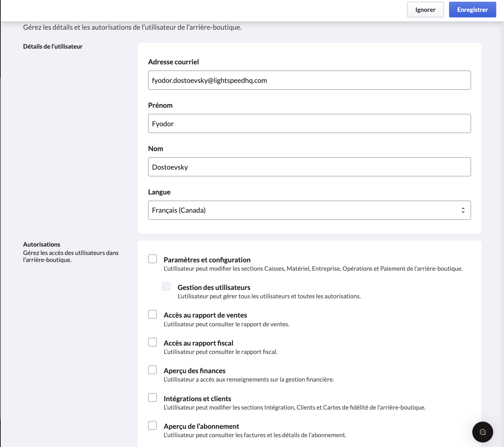Click Accès au rapport de ventes label
Screen dimensions: 504x447
[205, 315]
